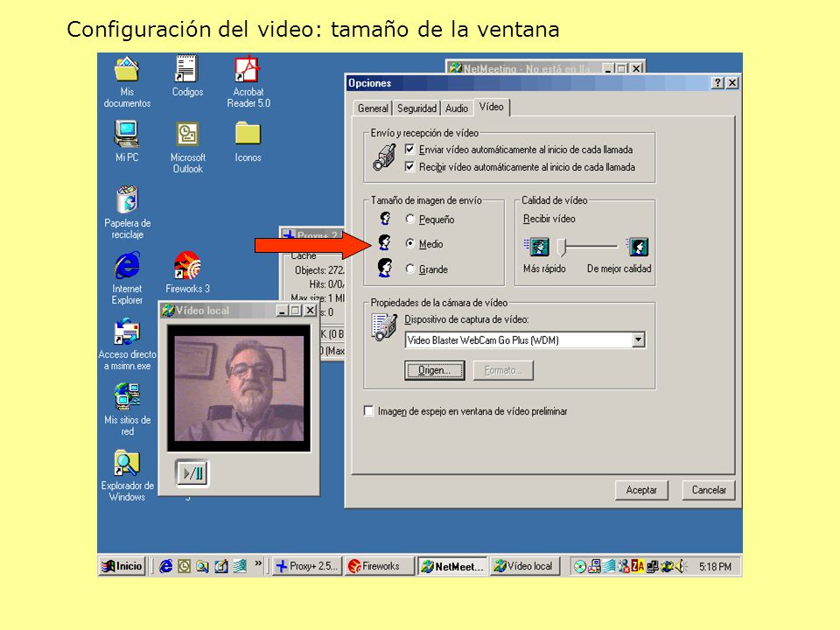840x630 pixels.
Task: Click the Internet Explorer quick launch icon
Action: point(166,566)
